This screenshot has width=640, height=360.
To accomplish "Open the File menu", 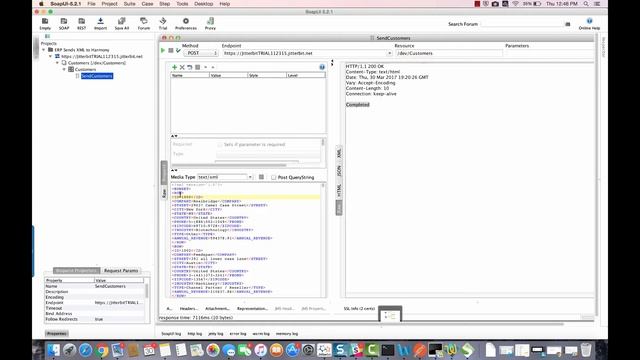I will [91, 4].
